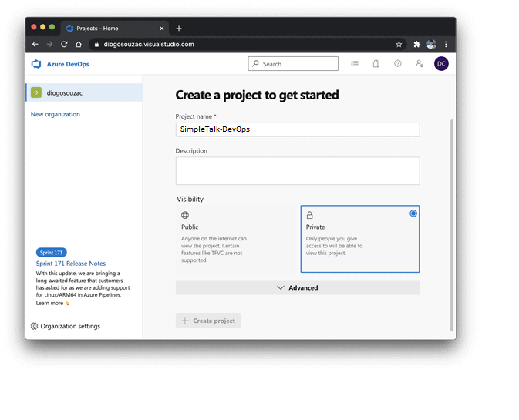This screenshot has width=519, height=420.
Task: Open Organization settings
Action: click(66, 326)
